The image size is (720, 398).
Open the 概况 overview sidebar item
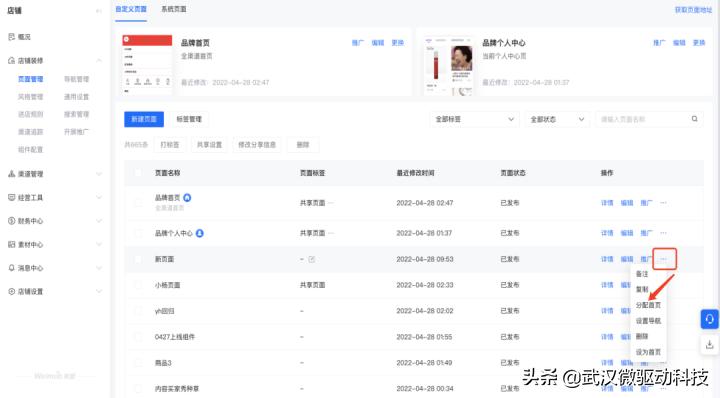[19, 37]
